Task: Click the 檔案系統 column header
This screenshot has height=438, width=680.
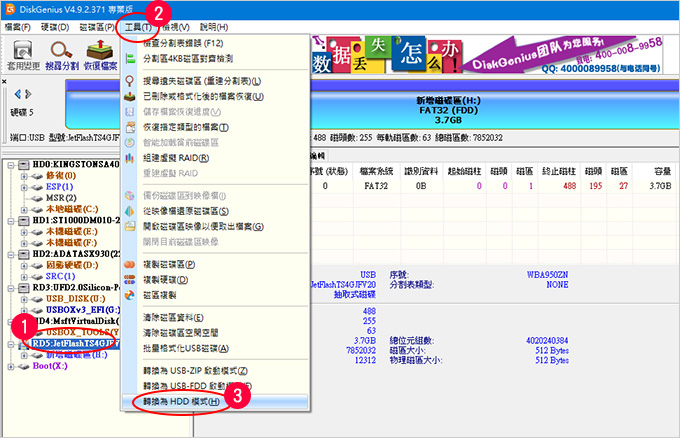Action: coord(376,171)
